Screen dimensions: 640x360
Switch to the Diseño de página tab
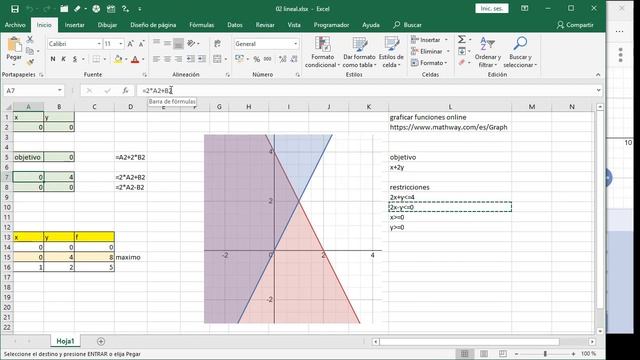(x=153, y=25)
